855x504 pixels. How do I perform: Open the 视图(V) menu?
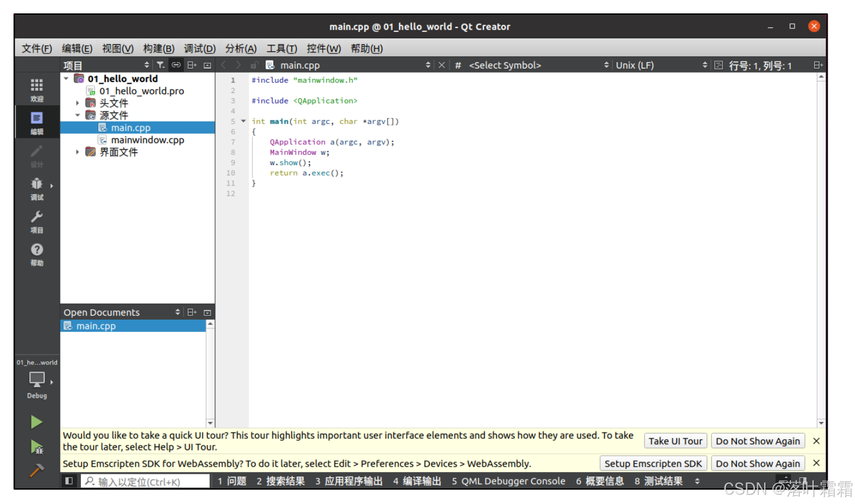[117, 48]
